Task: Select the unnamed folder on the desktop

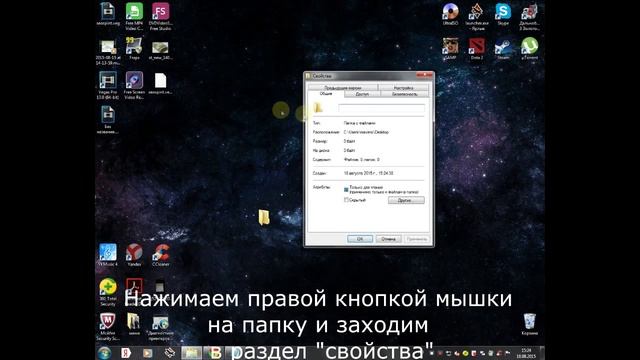Action: pyautogui.click(x=264, y=217)
